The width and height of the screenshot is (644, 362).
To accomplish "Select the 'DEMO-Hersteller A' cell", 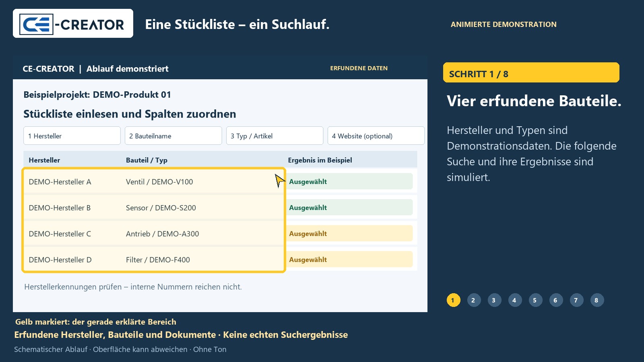I will point(60,182).
